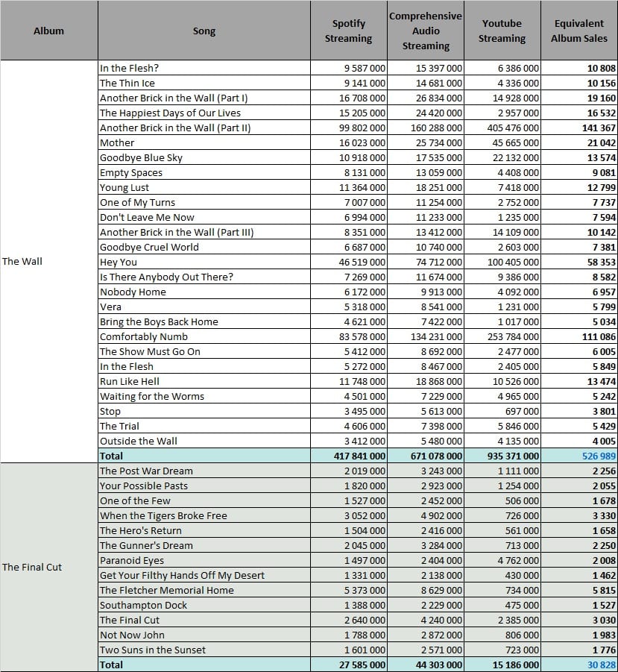This screenshot has width=618, height=672.
Task: Select the Spotify Streaming header
Action: (348, 31)
